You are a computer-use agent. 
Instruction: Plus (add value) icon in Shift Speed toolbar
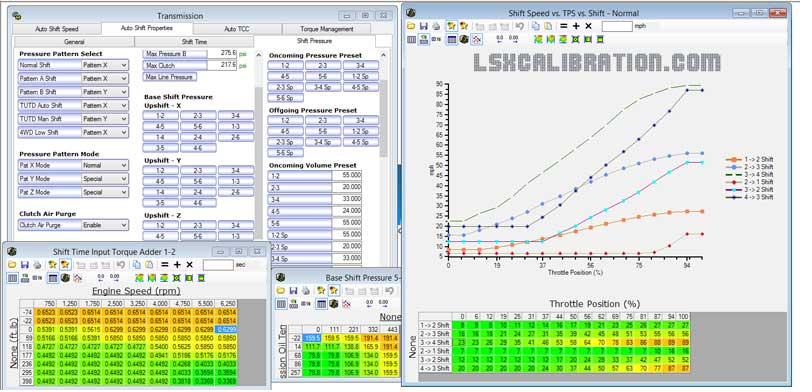click(576, 26)
